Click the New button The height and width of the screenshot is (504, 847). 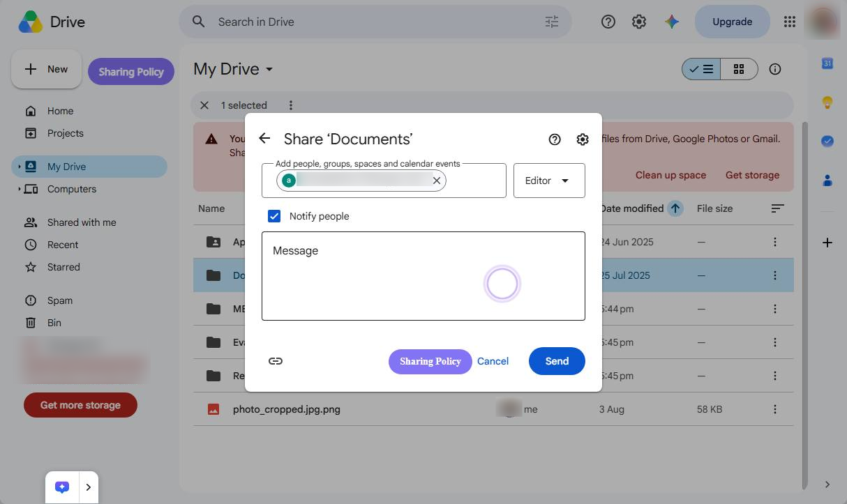point(47,69)
